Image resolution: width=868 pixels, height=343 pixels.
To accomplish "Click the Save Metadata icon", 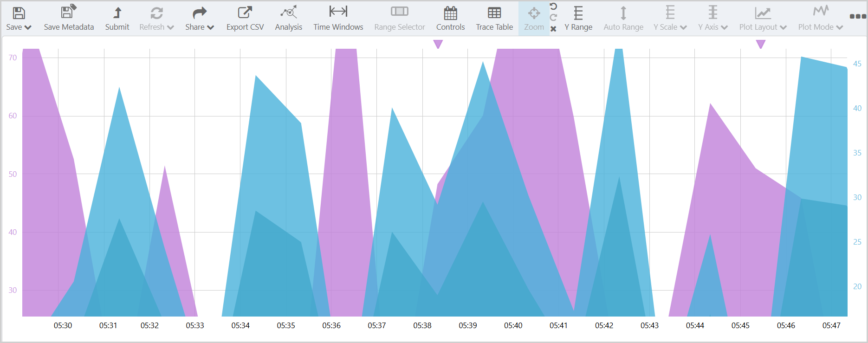I will [69, 13].
